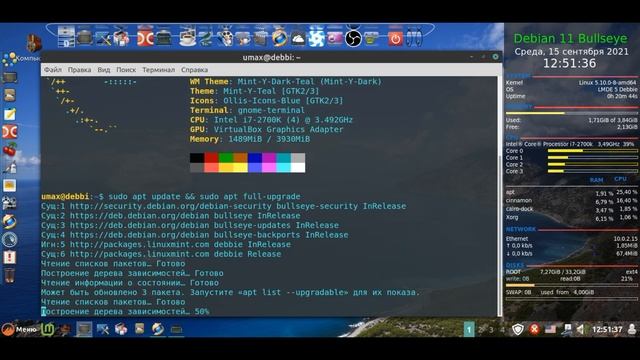Click the 'Memory: 1489MiB / 3930MiB' line
640x360 pixels.
pos(250,139)
